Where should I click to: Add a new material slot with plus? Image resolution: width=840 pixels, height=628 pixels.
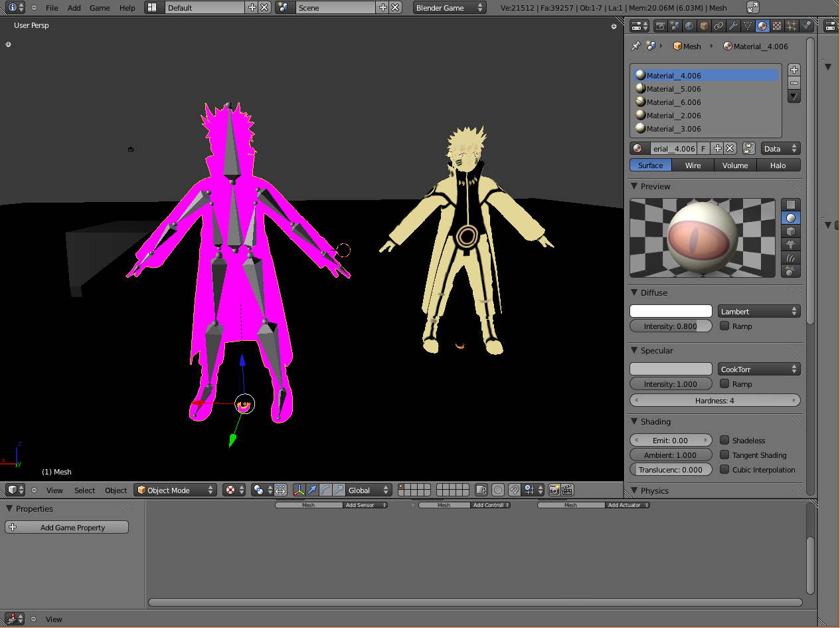[x=794, y=70]
